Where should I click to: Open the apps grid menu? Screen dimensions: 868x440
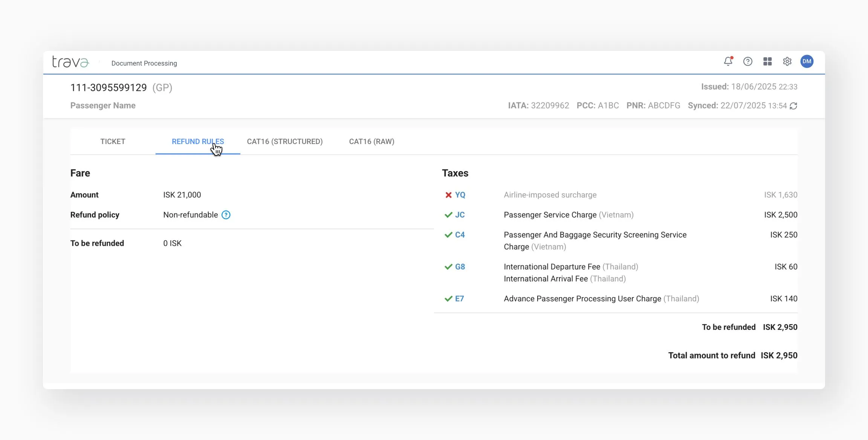(x=767, y=61)
